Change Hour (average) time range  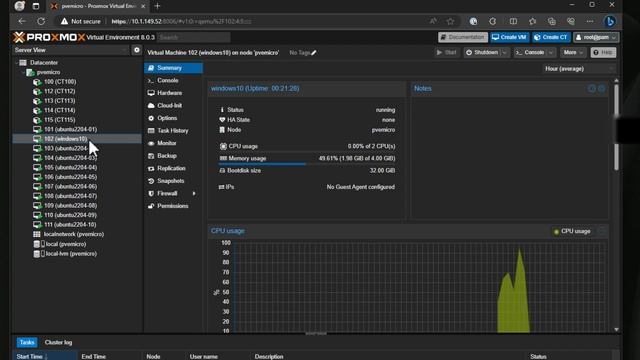point(578,69)
